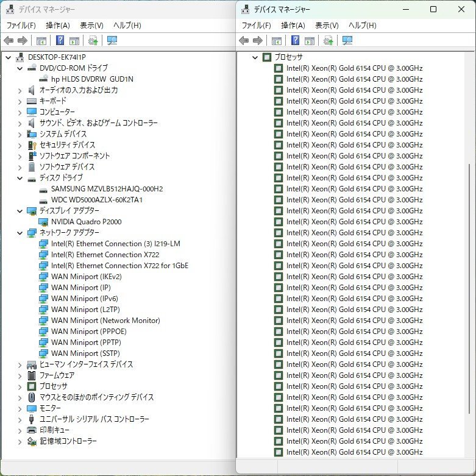Image resolution: width=476 pixels, height=476 pixels.
Task: Click show/hide console tree icon in left window
Action: pyautogui.click(x=41, y=41)
